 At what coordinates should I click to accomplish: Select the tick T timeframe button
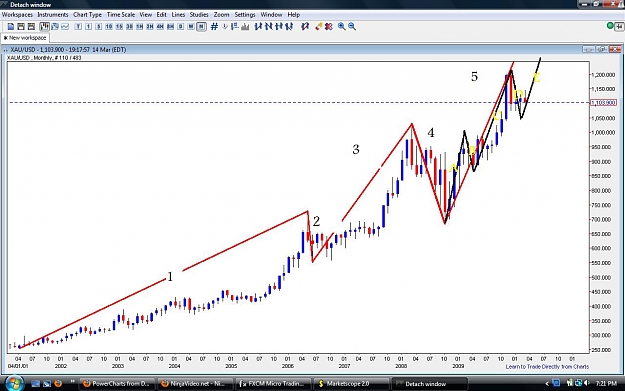[78, 27]
